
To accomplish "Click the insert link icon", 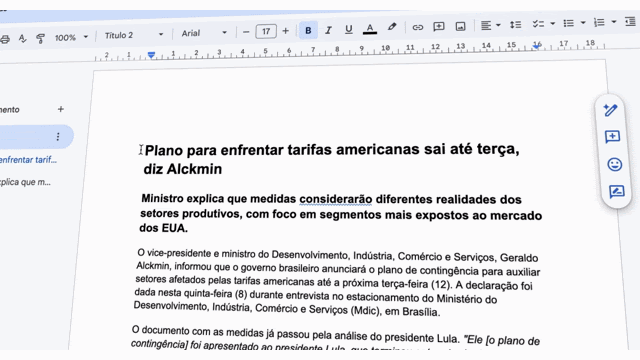I will click(417, 27).
